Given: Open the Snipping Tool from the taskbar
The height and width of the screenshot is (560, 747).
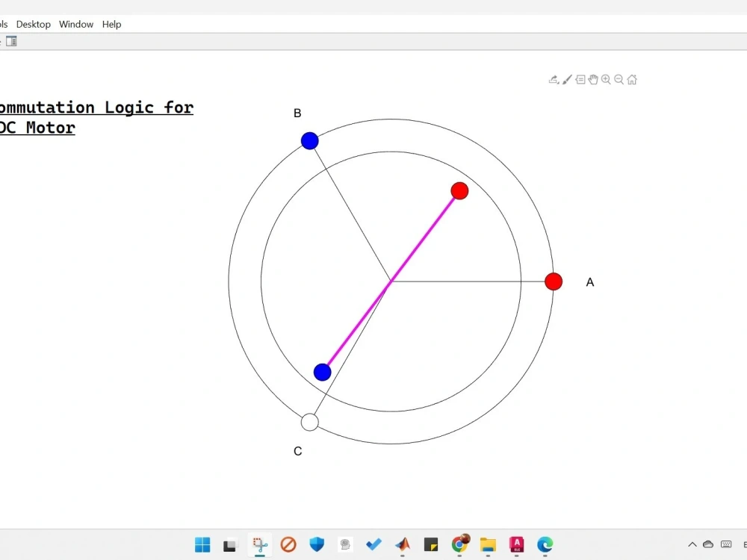Looking at the screenshot, I should [259, 545].
